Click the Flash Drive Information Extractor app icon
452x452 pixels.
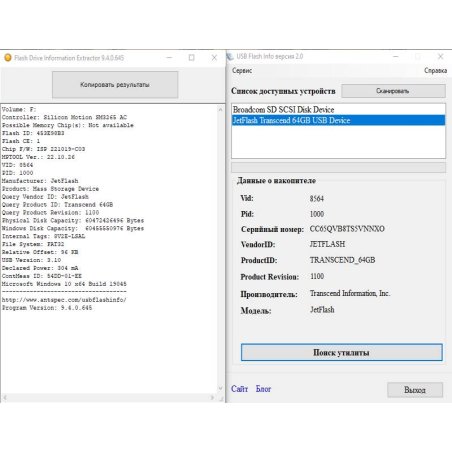click(x=8, y=58)
